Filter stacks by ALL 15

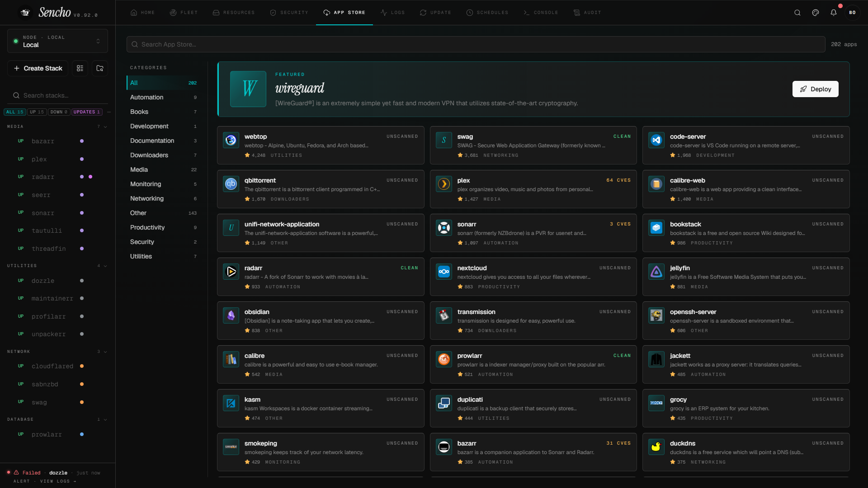click(15, 112)
